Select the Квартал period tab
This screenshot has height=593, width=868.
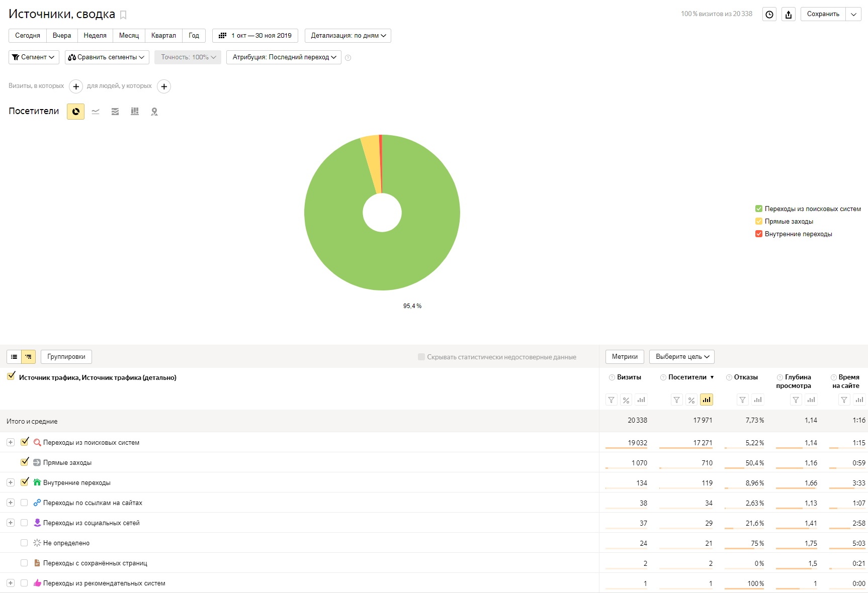pyautogui.click(x=163, y=36)
